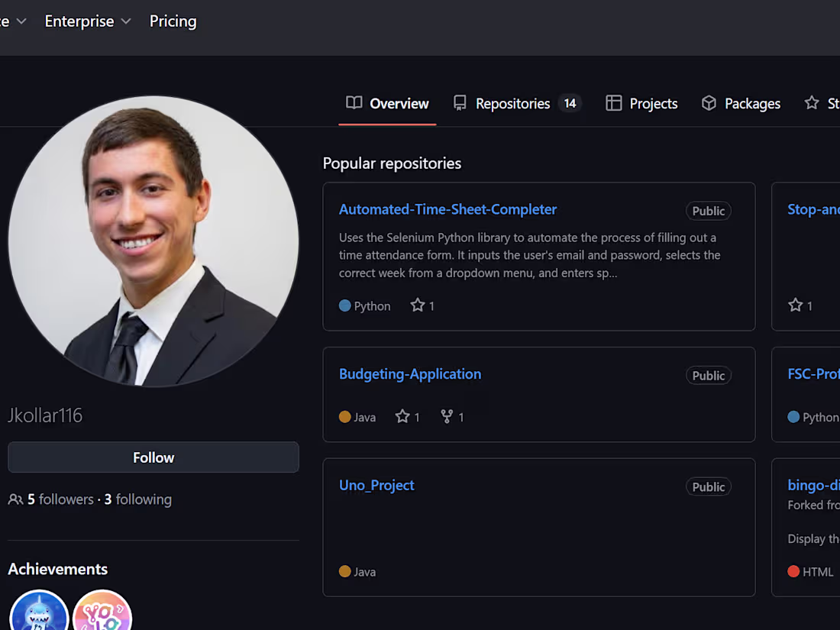Click Public label on Uno_Project card
This screenshot has height=630, width=840.
click(708, 487)
